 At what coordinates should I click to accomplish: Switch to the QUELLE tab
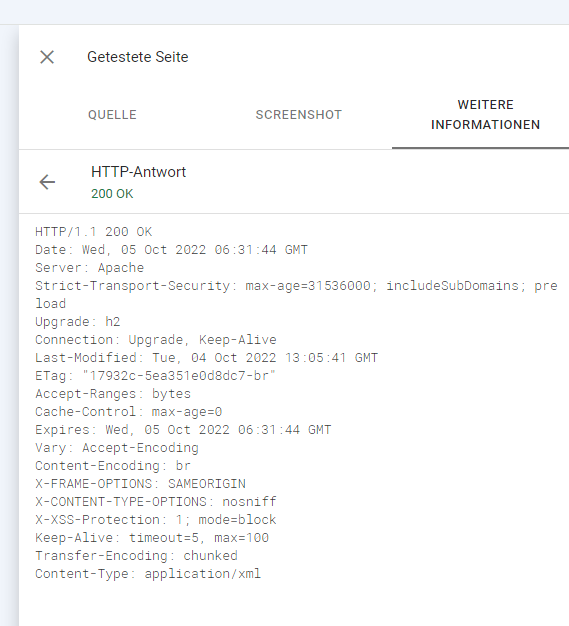112,115
